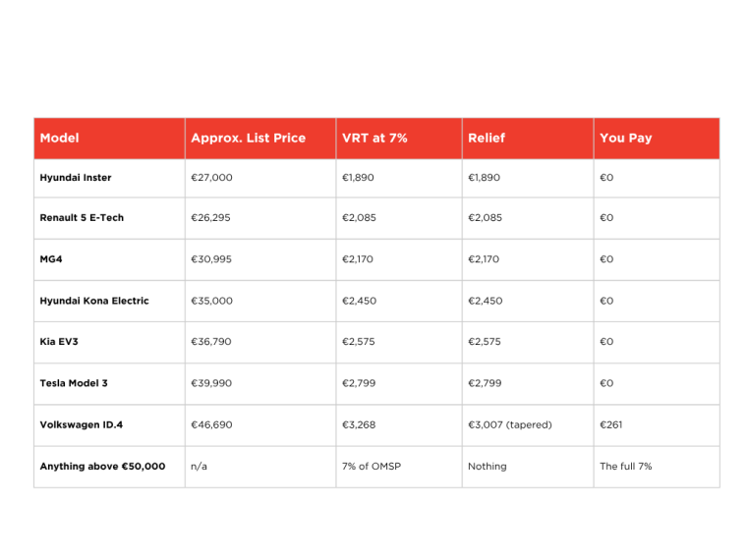The height and width of the screenshot is (560, 747).
Task: Click VRT value €3,268
Action: coord(359,424)
